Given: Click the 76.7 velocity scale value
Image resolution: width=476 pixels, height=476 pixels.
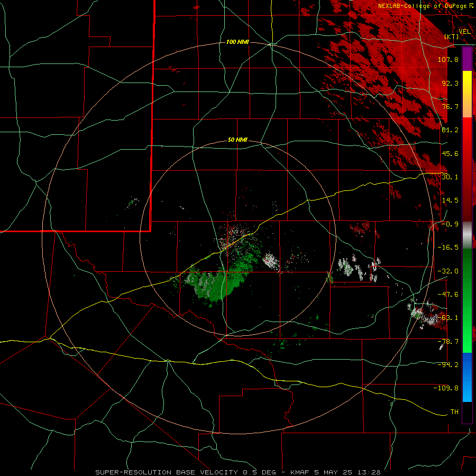Looking at the screenshot, I should [x=450, y=106].
